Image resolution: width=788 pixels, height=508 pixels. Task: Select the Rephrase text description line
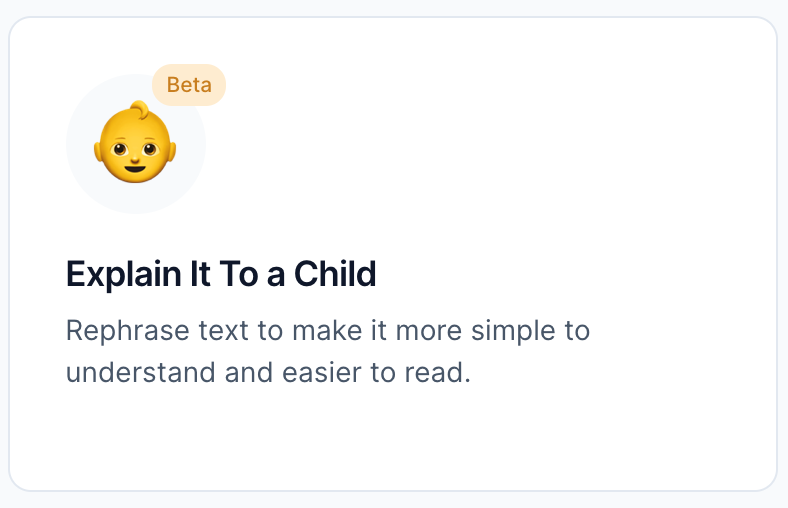pos(328,331)
